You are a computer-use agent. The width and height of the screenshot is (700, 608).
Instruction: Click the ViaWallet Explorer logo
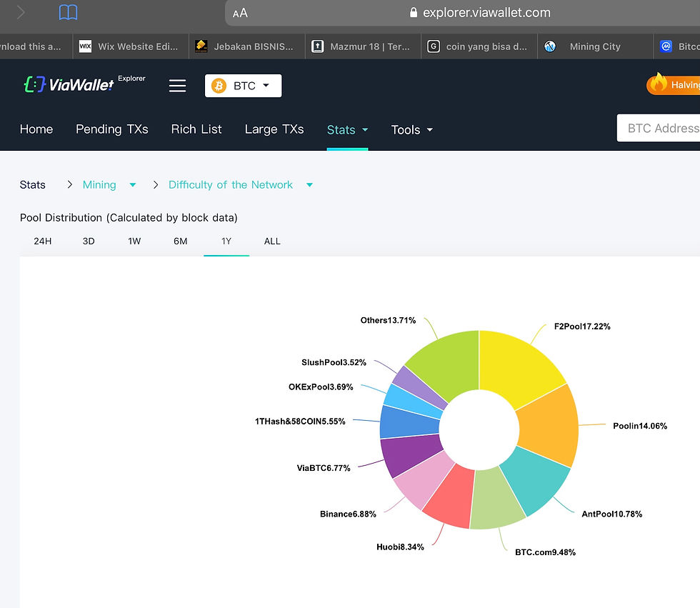click(85, 84)
